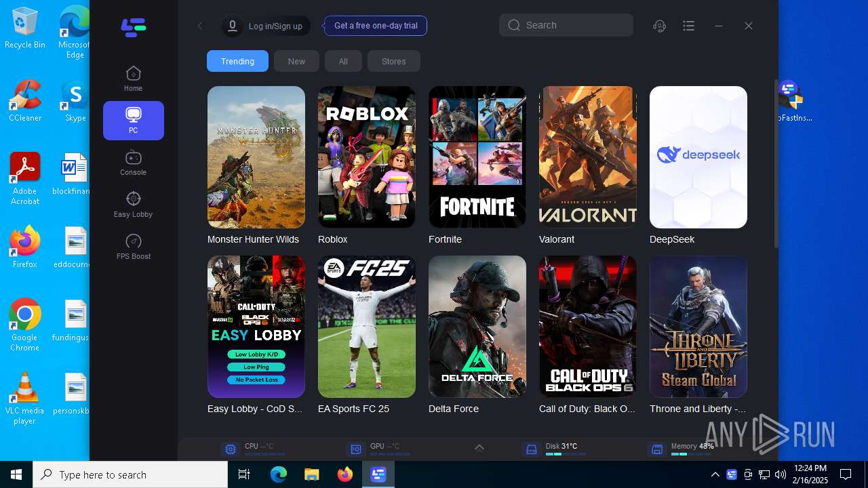Viewport: 868px width, 488px height.
Task: Select the CCleaner desktop icon
Action: coord(25,101)
